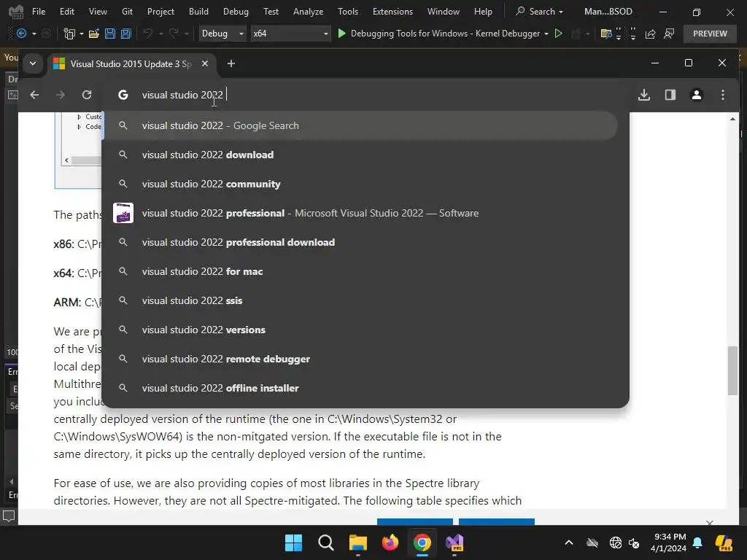Select 'visual studio 2022 professional' software suggestion
The width and height of the screenshot is (747, 560).
coord(360,213)
